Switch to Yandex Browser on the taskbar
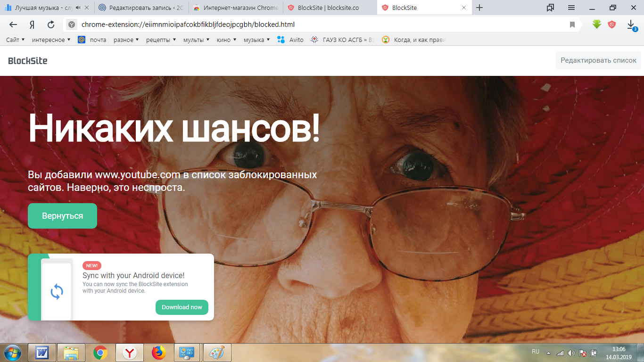Viewport: 644px width, 362px height. coord(130,353)
